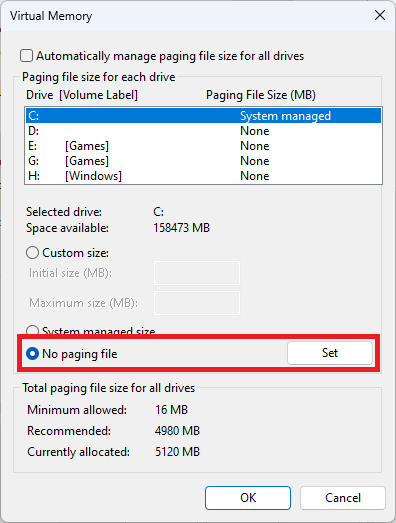Viewport: 396px width, 523px height.
Task: Click the Drive [Volume Label] column header
Action: coord(82,95)
